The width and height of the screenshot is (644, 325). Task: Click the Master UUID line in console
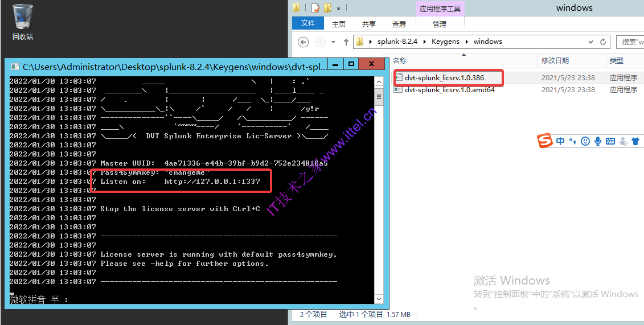(214, 163)
